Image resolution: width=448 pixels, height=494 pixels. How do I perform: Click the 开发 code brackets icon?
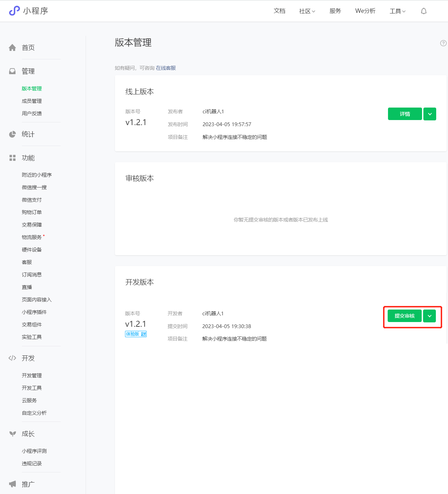tap(12, 358)
